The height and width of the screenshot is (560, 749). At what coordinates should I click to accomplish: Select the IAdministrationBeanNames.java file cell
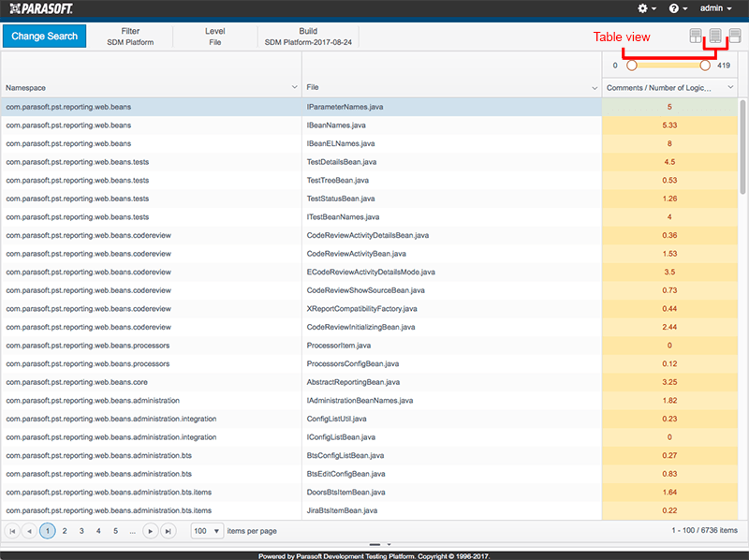[x=451, y=401]
